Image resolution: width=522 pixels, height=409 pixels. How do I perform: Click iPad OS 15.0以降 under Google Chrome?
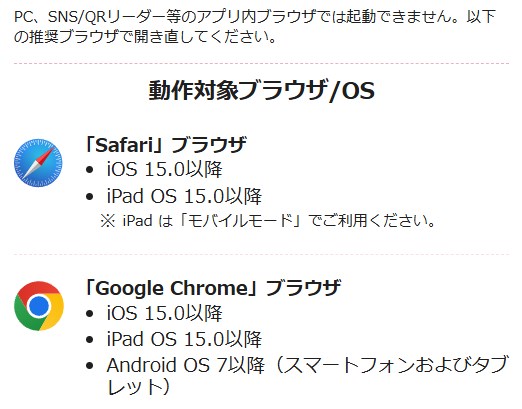pos(184,339)
